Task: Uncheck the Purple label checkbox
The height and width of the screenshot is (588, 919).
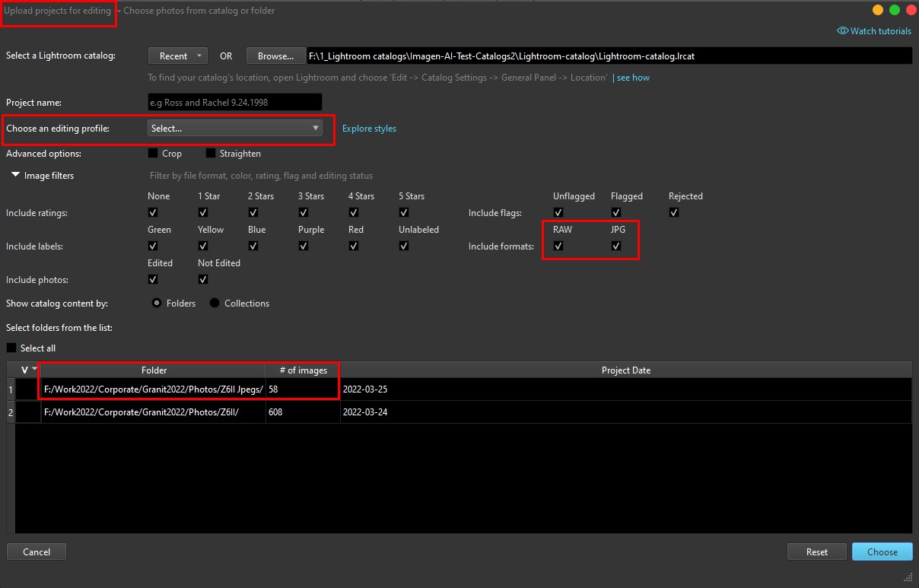Action: 304,246
